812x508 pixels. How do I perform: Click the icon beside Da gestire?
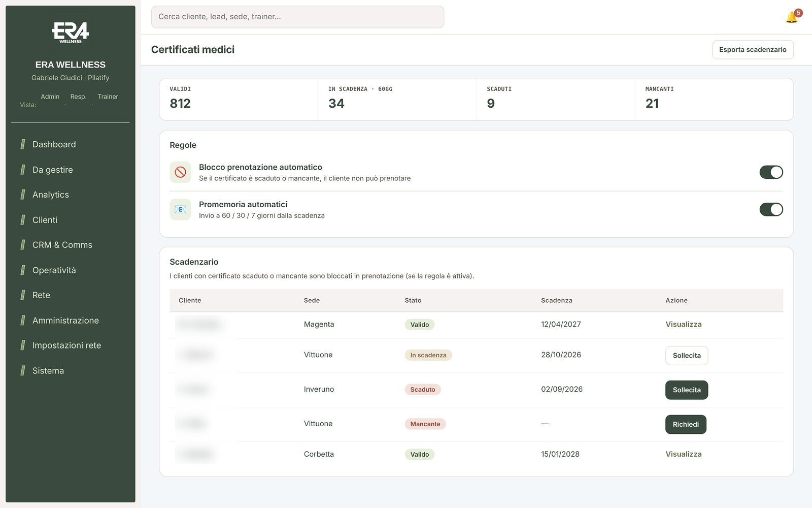[23, 170]
